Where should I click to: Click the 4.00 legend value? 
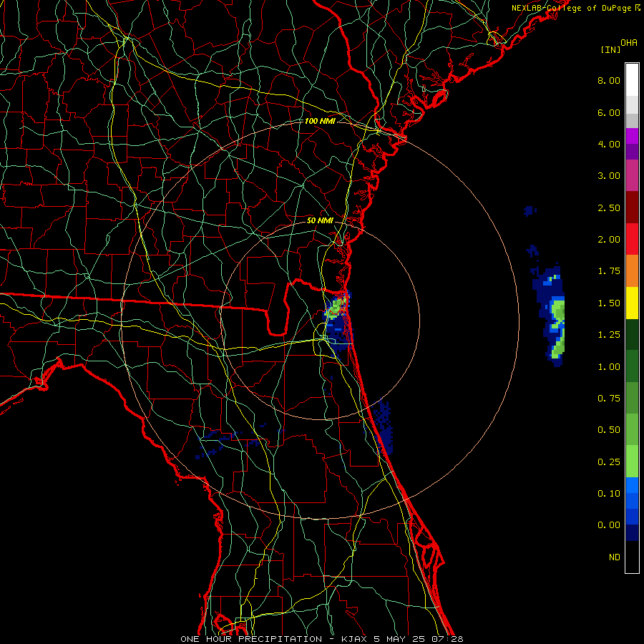click(609, 144)
